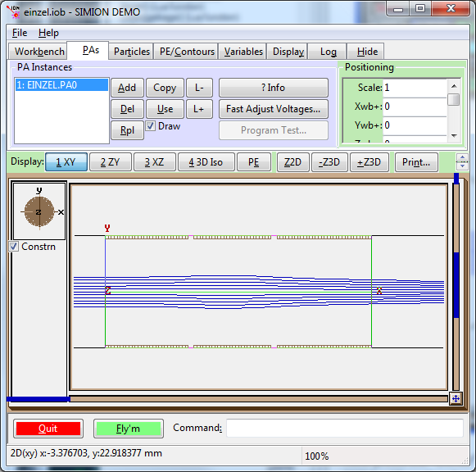The width and height of the screenshot is (476, 472).
Task: Toggle the Constrn checkbox
Action: (x=13, y=246)
